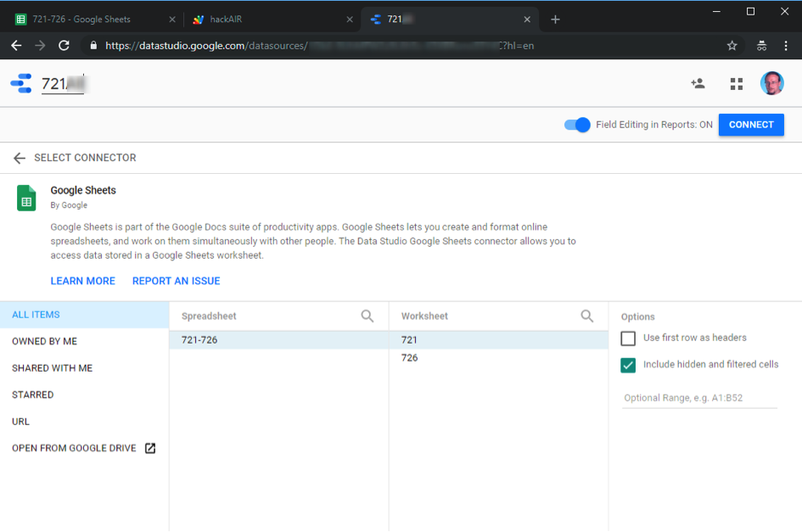Click the blue CONNECT button
The height and width of the screenshot is (532, 802).
[x=751, y=125]
